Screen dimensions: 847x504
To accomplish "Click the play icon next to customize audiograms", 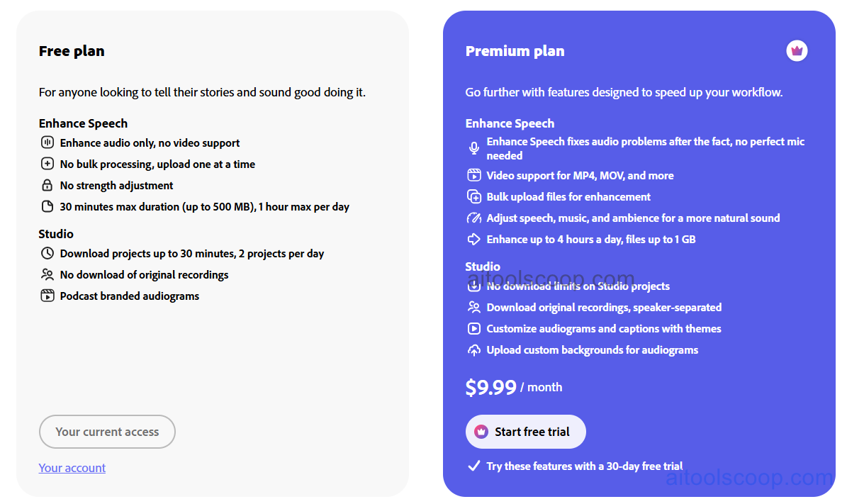I will 473,328.
